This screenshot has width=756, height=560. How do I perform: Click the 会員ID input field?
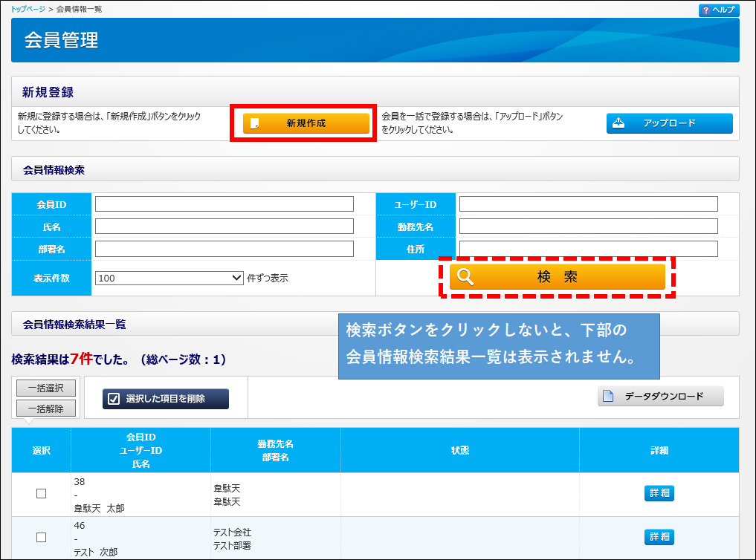coord(224,204)
